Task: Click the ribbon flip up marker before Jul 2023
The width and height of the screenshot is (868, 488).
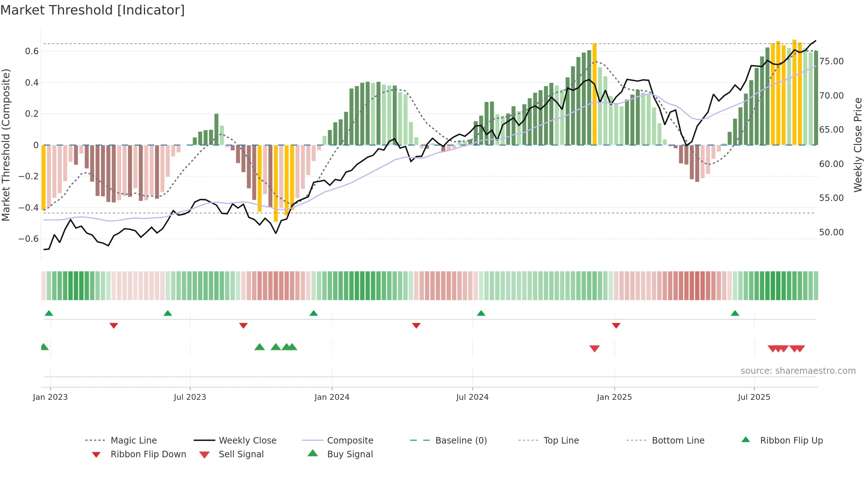Action: [x=168, y=313]
